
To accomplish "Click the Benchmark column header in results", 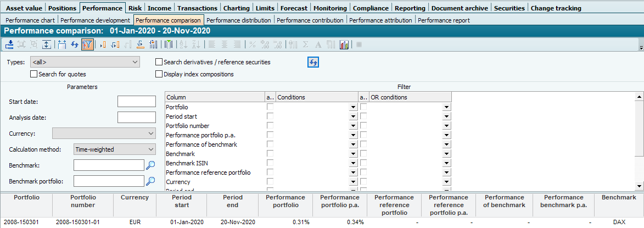I will pos(618,198).
